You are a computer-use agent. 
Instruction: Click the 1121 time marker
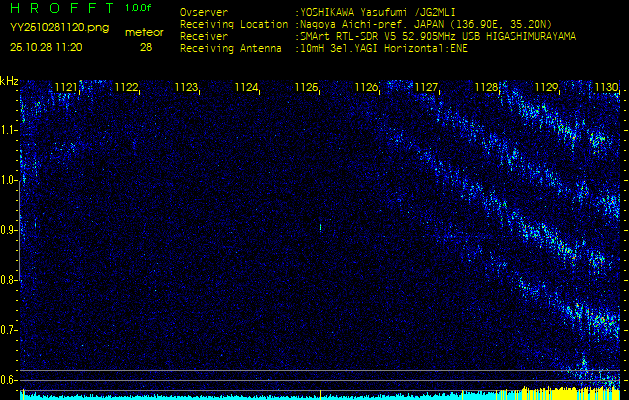coord(66,88)
